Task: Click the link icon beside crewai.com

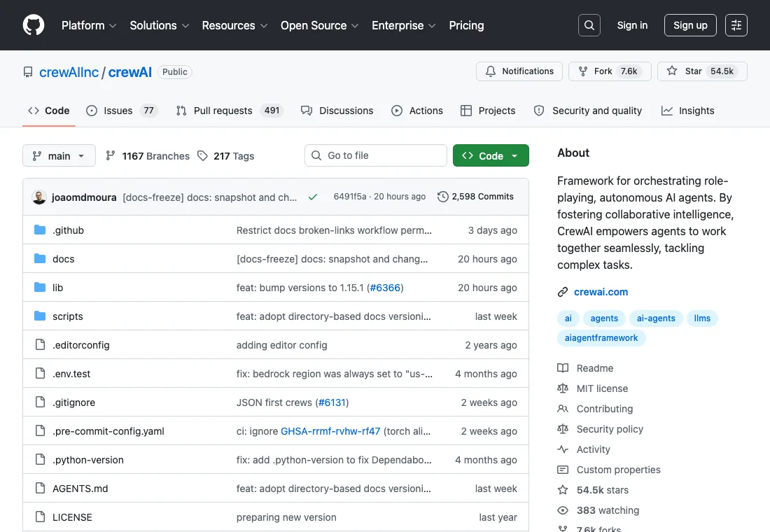Action: point(563,292)
